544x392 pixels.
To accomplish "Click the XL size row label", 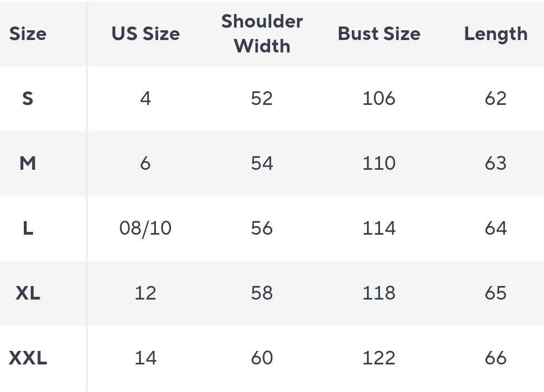I will click(x=28, y=293).
